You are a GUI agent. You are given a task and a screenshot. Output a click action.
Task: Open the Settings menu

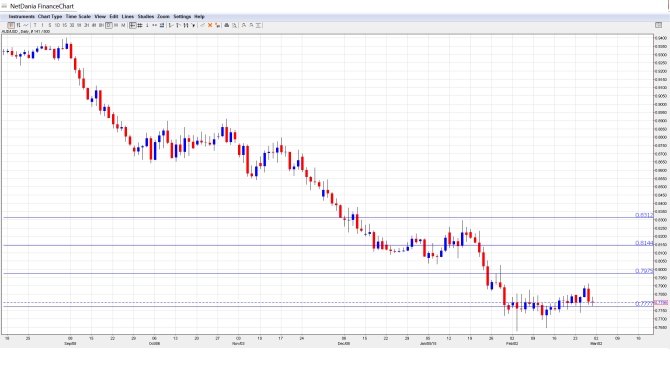[182, 17]
